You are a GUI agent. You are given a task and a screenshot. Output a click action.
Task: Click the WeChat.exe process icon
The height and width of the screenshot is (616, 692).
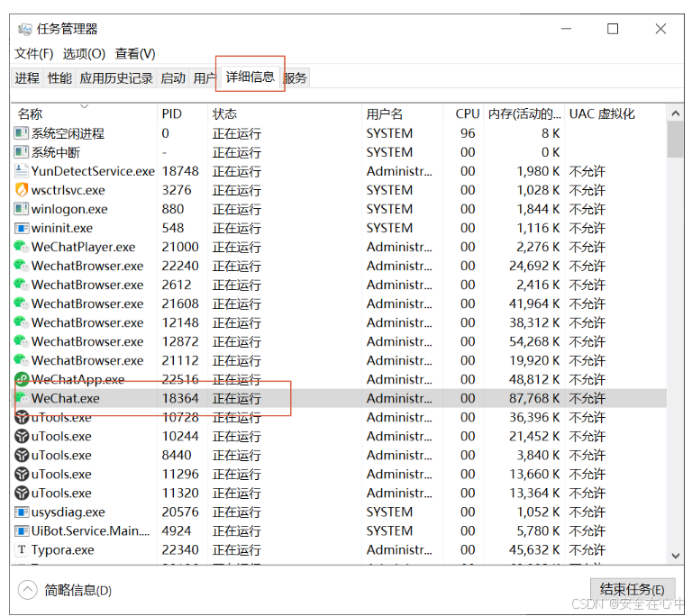[22, 398]
